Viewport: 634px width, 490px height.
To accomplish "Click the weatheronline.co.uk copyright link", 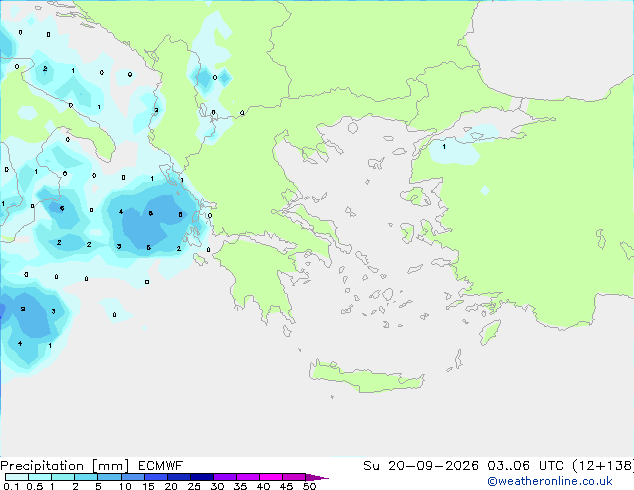I will tap(549, 481).
